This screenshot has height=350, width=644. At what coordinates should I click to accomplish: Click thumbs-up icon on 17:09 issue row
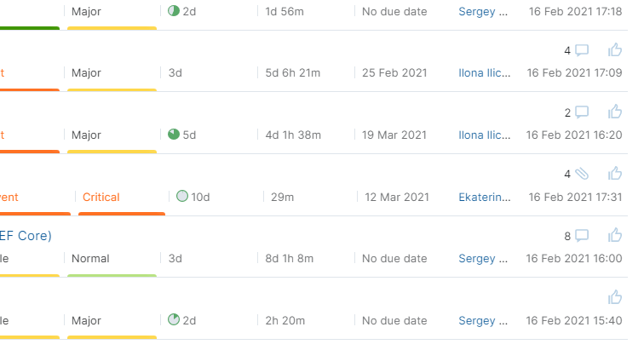click(615, 49)
